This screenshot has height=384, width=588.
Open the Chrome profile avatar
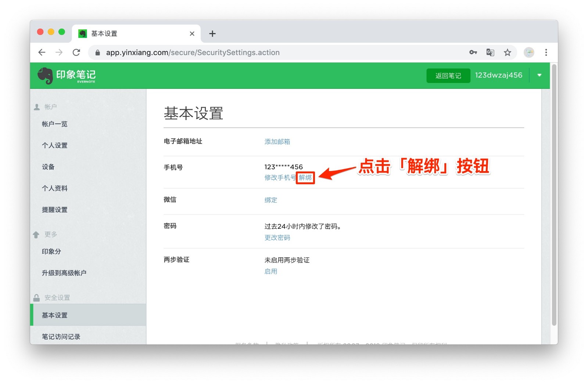pyautogui.click(x=529, y=52)
